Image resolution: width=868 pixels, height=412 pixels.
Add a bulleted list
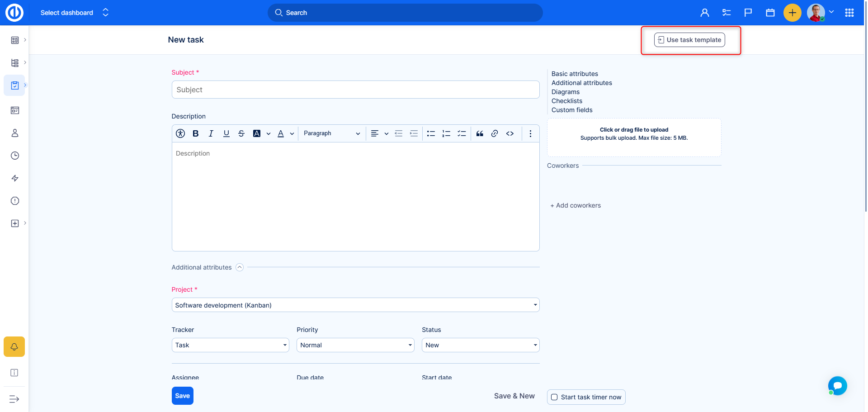tap(431, 133)
